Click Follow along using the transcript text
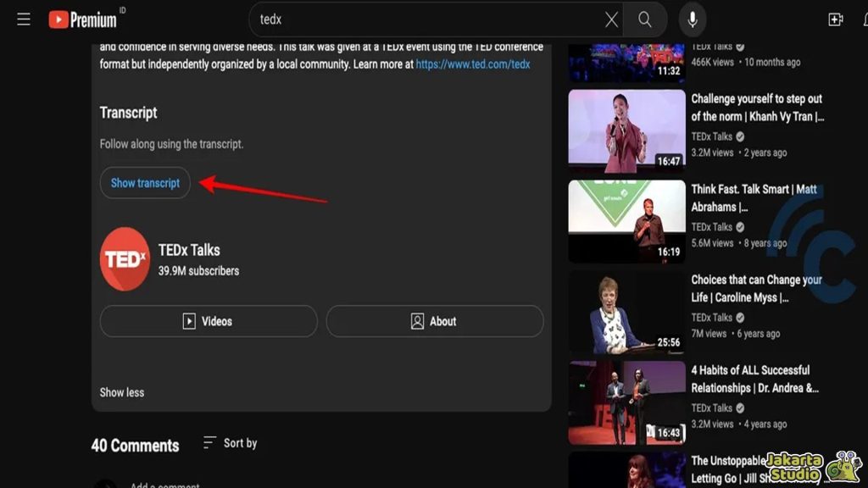The height and width of the screenshot is (488, 868). pos(171,144)
